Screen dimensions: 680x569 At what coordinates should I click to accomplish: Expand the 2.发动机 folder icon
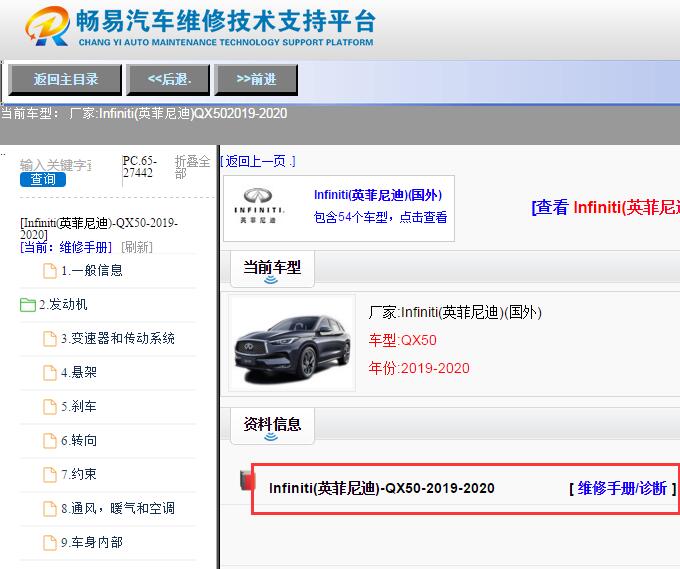click(28, 304)
